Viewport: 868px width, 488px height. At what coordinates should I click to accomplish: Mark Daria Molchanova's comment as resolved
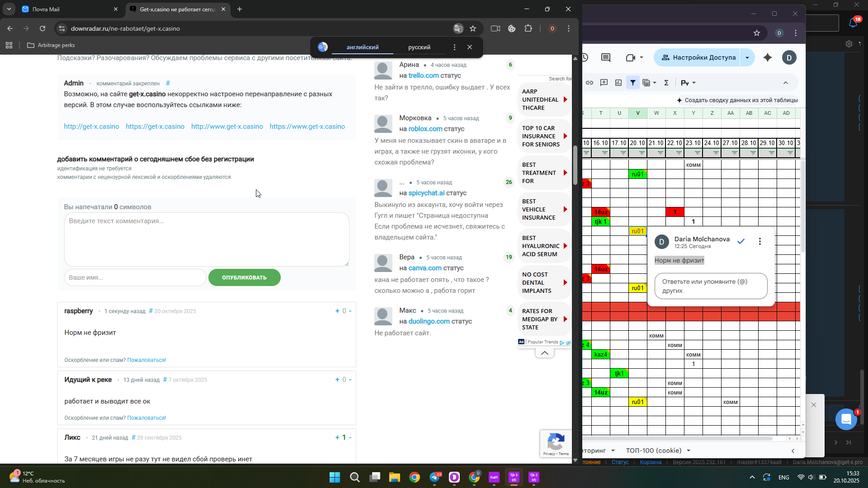point(741,241)
